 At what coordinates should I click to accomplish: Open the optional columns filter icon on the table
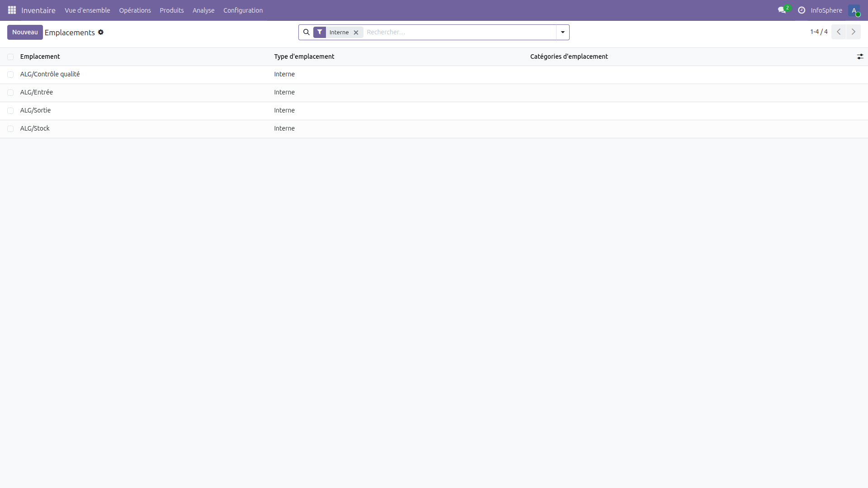coord(860,56)
